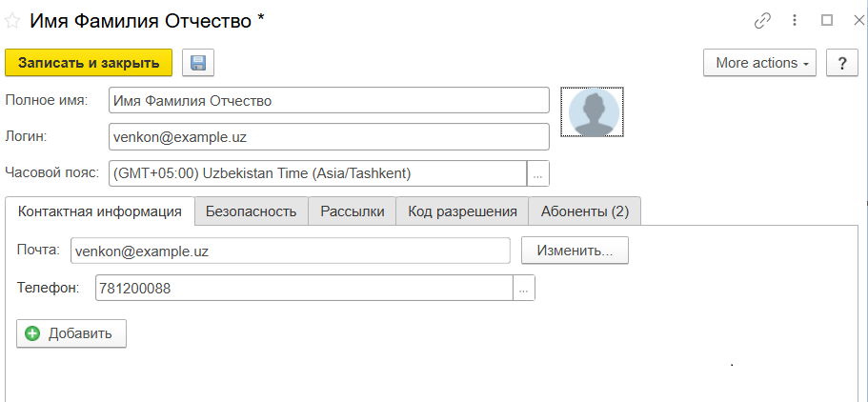Click the Телефон number field
Viewport: 868px width, 402px height.
pos(304,288)
